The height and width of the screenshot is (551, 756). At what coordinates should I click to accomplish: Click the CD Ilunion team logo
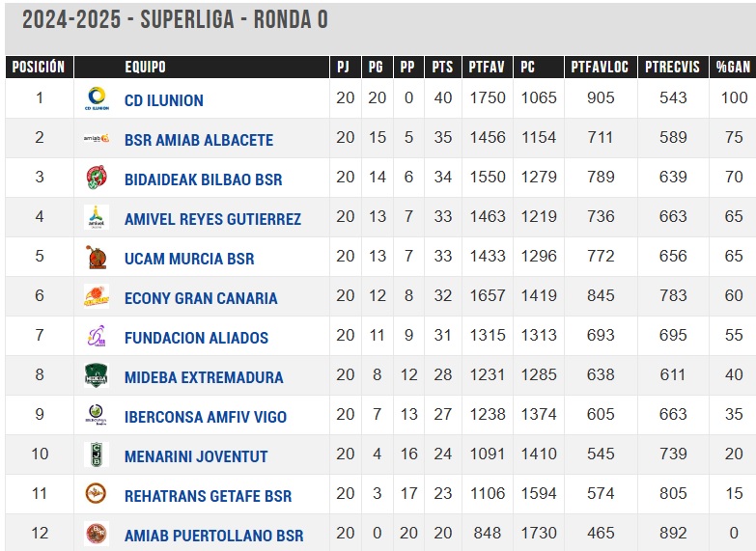97,98
